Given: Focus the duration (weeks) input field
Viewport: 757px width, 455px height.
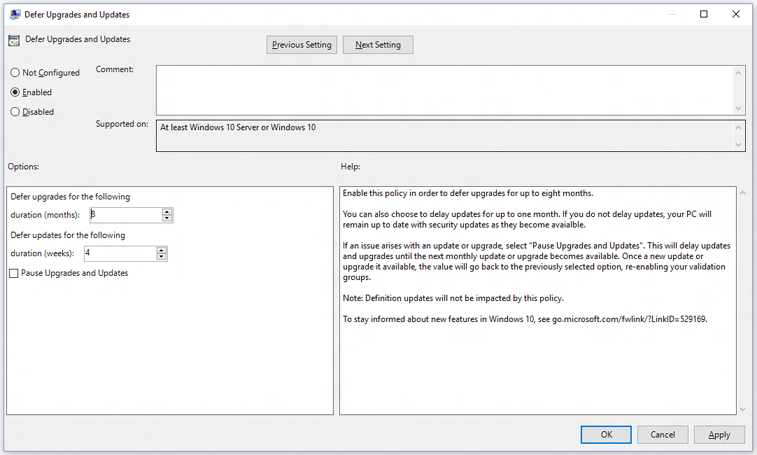Looking at the screenshot, I should point(118,254).
